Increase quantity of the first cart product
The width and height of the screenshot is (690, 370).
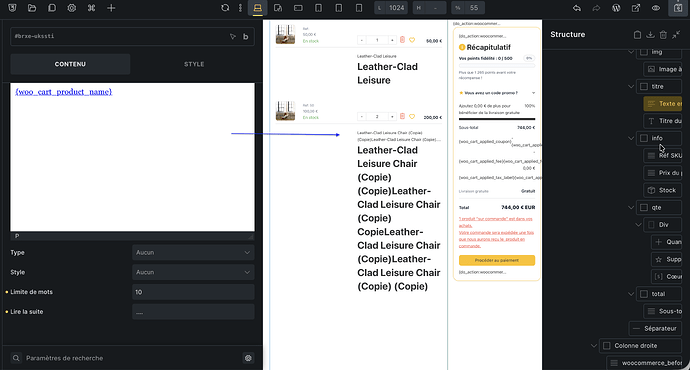tap(392, 40)
